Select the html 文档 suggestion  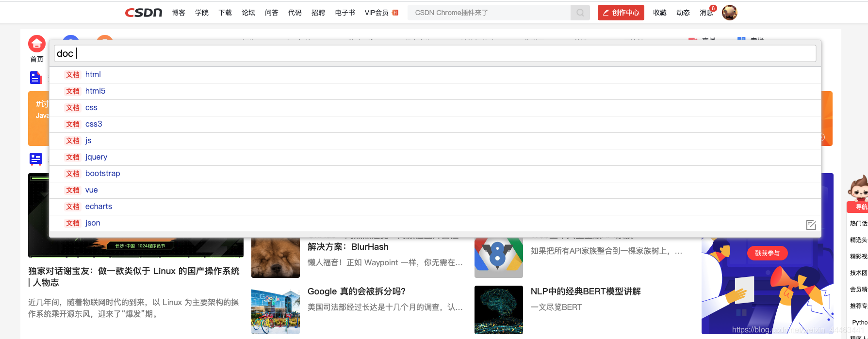click(x=435, y=75)
